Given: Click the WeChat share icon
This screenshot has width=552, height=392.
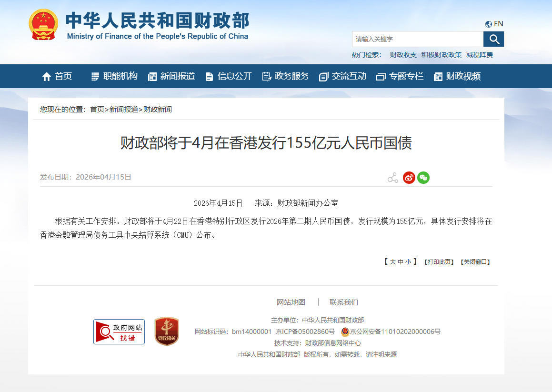Looking at the screenshot, I should 423,177.
